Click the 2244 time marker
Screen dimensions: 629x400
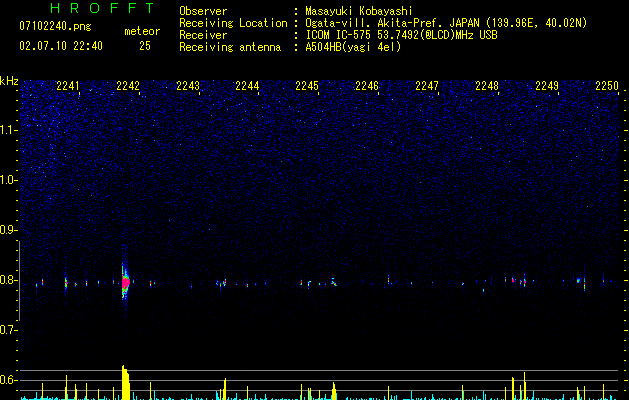[x=247, y=86]
